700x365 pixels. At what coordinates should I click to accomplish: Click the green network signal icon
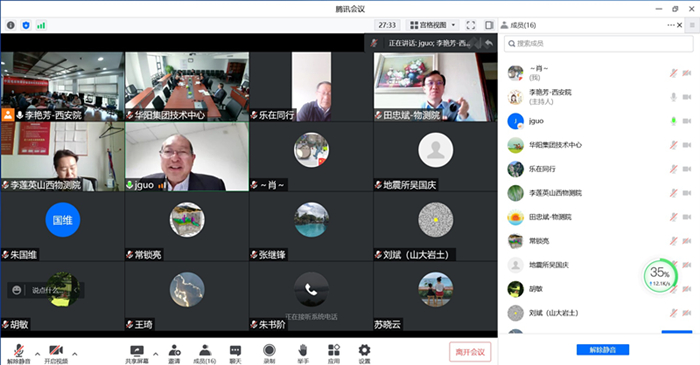[x=41, y=25]
